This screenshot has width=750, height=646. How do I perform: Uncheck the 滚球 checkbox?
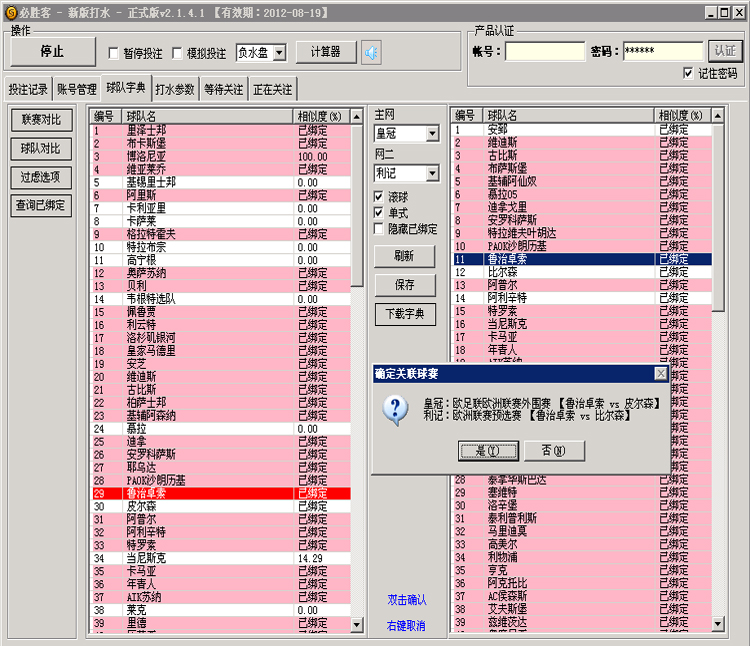pyautogui.click(x=379, y=197)
